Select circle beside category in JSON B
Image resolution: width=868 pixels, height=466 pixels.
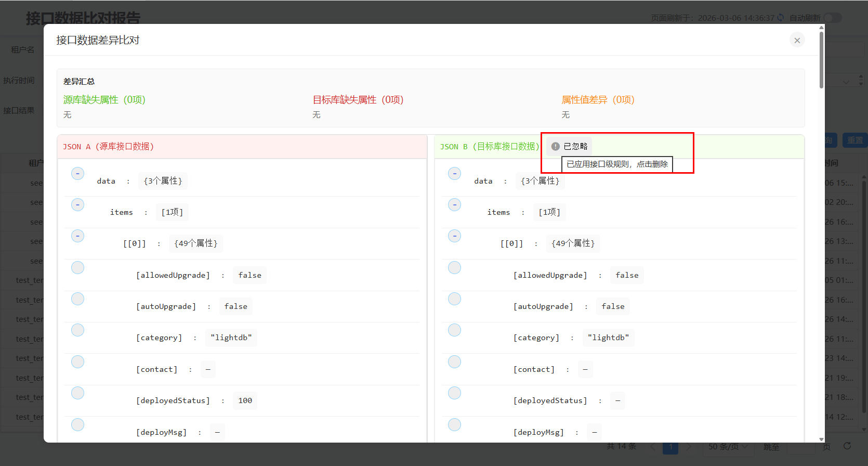tap(454, 330)
